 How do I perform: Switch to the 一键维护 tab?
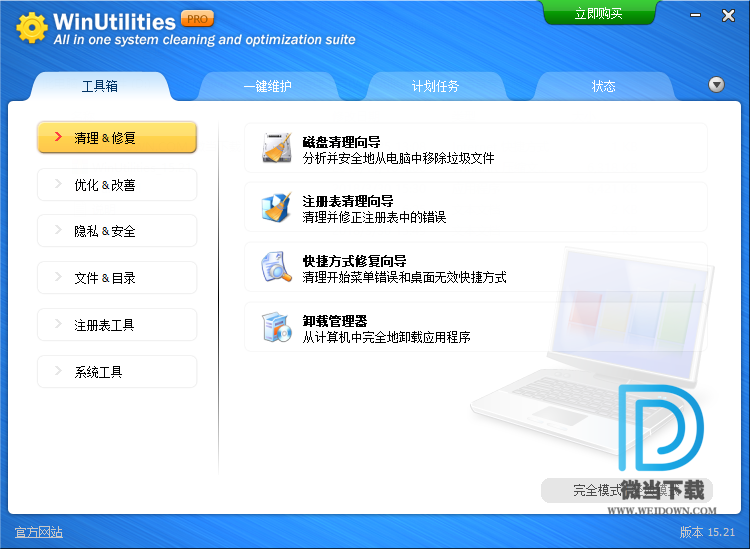[267, 86]
